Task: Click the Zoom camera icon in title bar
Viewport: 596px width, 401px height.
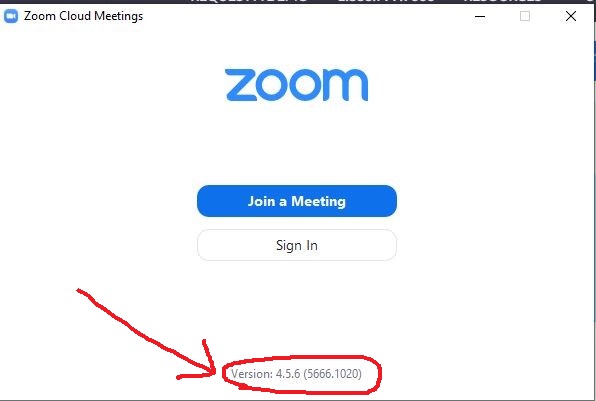Action: (x=11, y=16)
